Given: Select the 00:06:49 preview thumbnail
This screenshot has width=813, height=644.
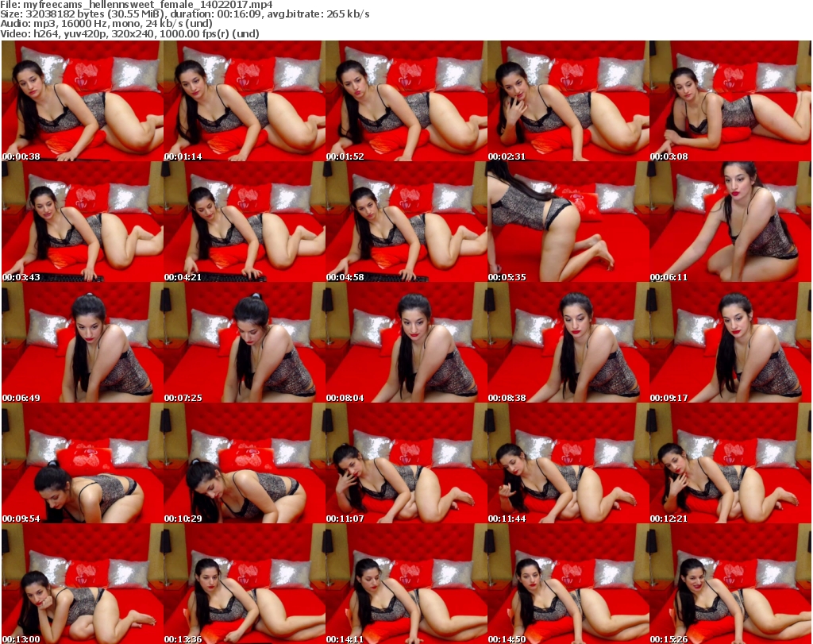Looking at the screenshot, I should click(x=83, y=342).
